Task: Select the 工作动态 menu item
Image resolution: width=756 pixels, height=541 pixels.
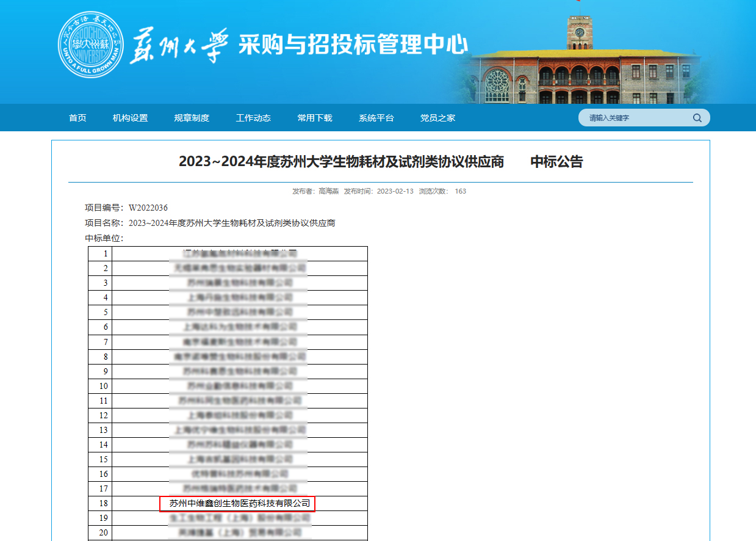Action: point(253,118)
